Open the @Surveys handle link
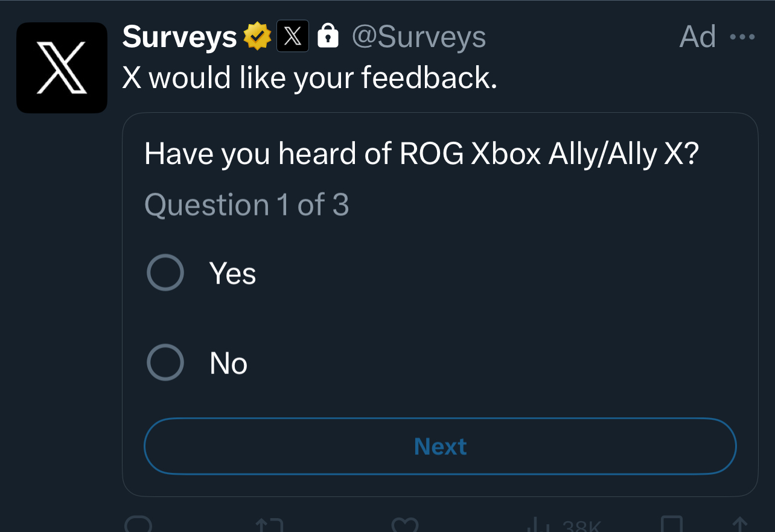 click(x=418, y=37)
